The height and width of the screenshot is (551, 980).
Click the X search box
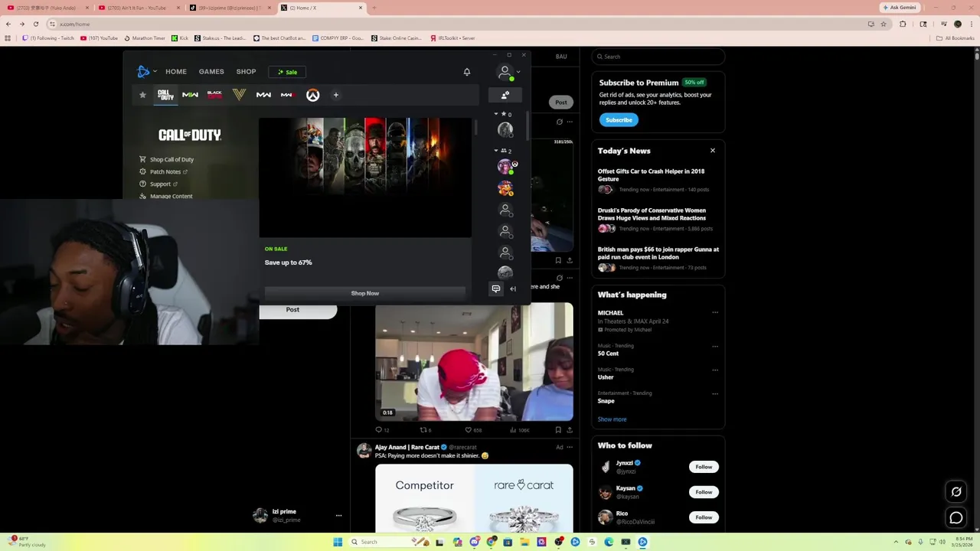coord(658,57)
